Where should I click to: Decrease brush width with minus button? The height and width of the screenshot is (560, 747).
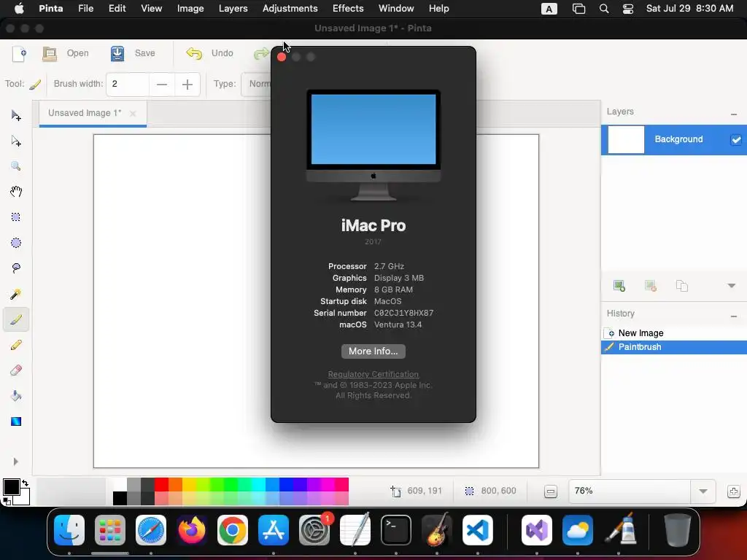coord(162,85)
